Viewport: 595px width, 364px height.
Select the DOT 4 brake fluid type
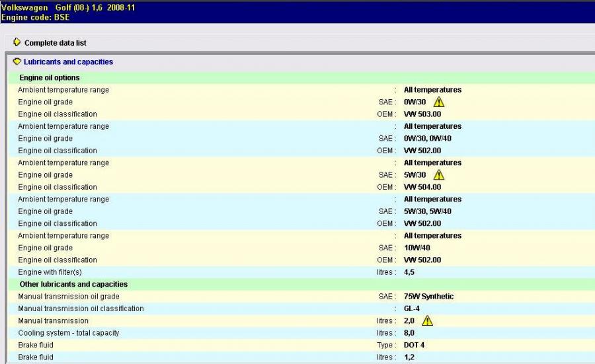pos(414,345)
